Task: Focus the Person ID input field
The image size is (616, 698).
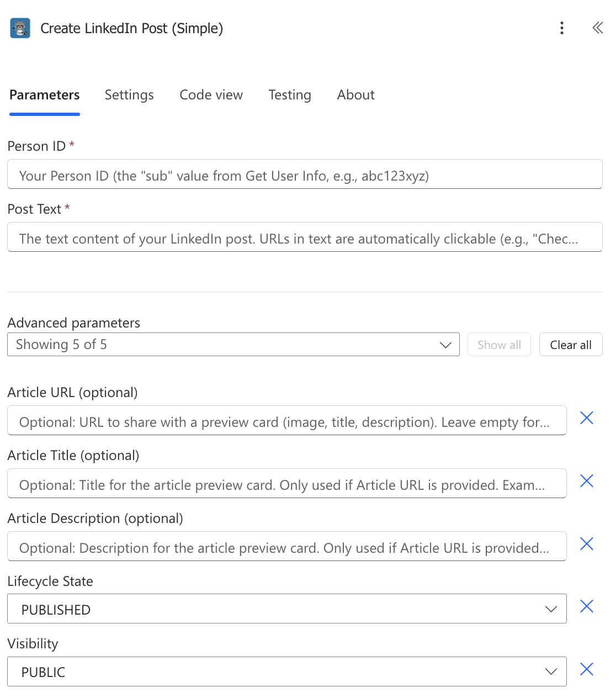Action: 305,174
